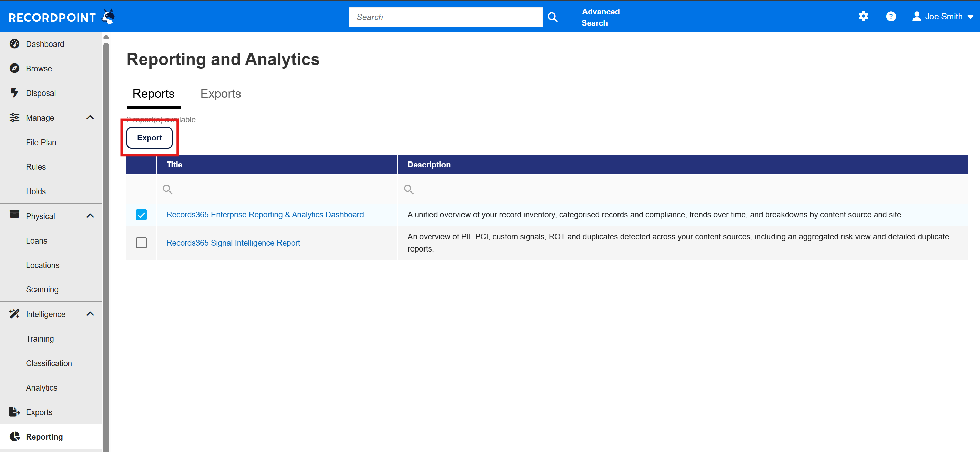Click the Disposal lightning bolt icon
The width and height of the screenshot is (980, 452).
pyautogui.click(x=14, y=92)
